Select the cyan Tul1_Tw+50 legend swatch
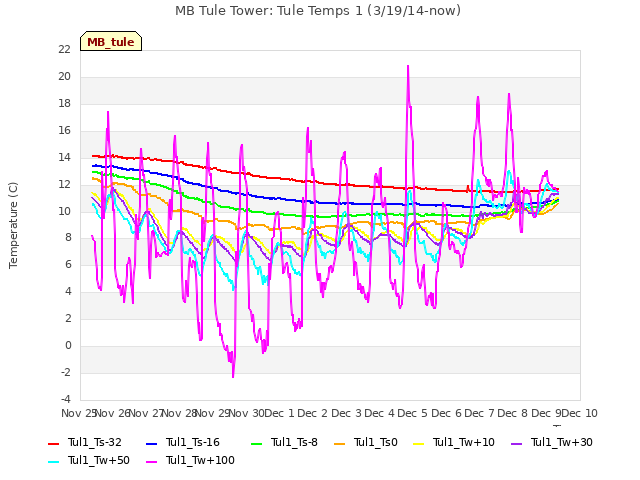 tap(54, 461)
